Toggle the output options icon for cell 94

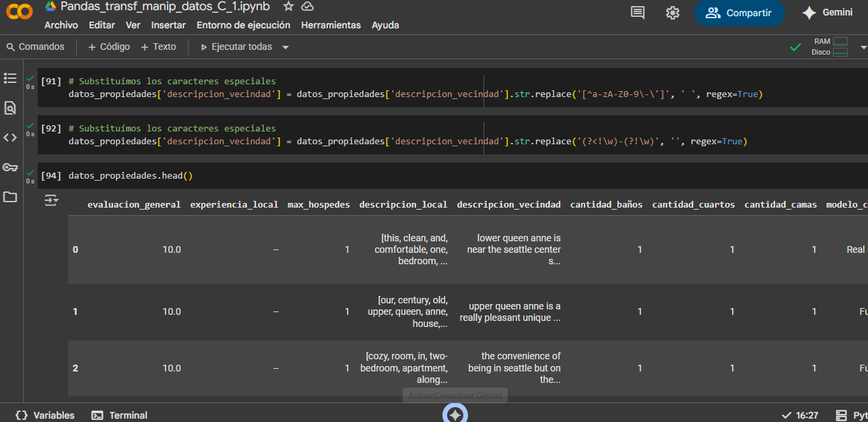52,200
